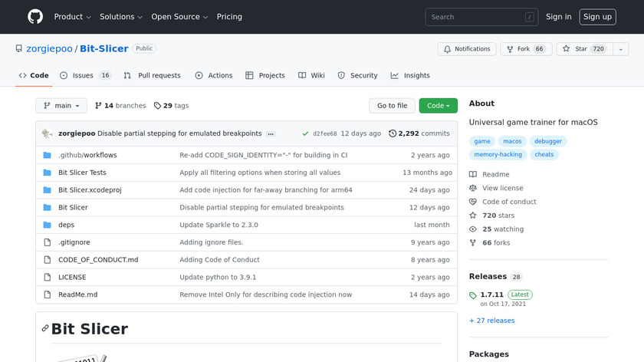Open the ReadMe.md file name
Viewport: 644px width, 362px height.
pos(78,295)
